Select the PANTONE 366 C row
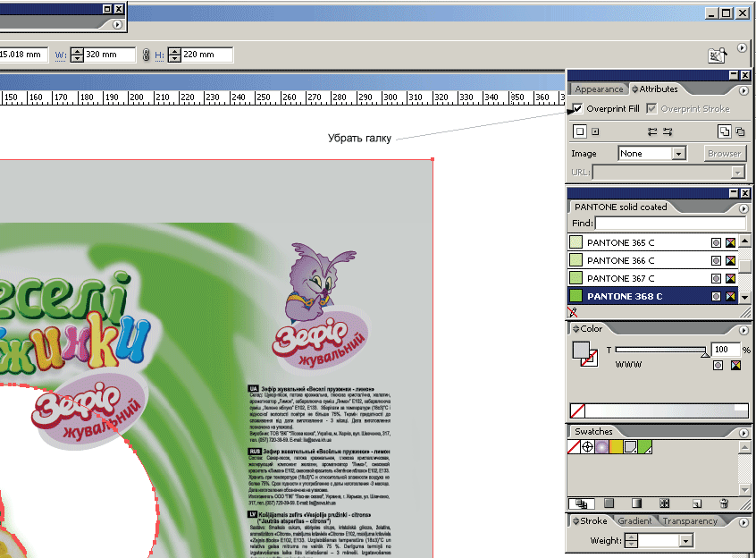Screen dimensions: 756x558 pos(653,260)
